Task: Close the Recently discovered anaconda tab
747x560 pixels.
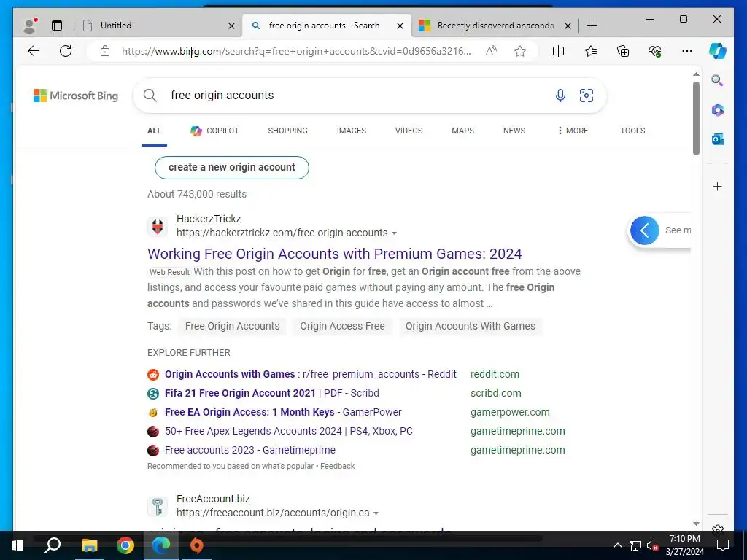Action: click(568, 26)
